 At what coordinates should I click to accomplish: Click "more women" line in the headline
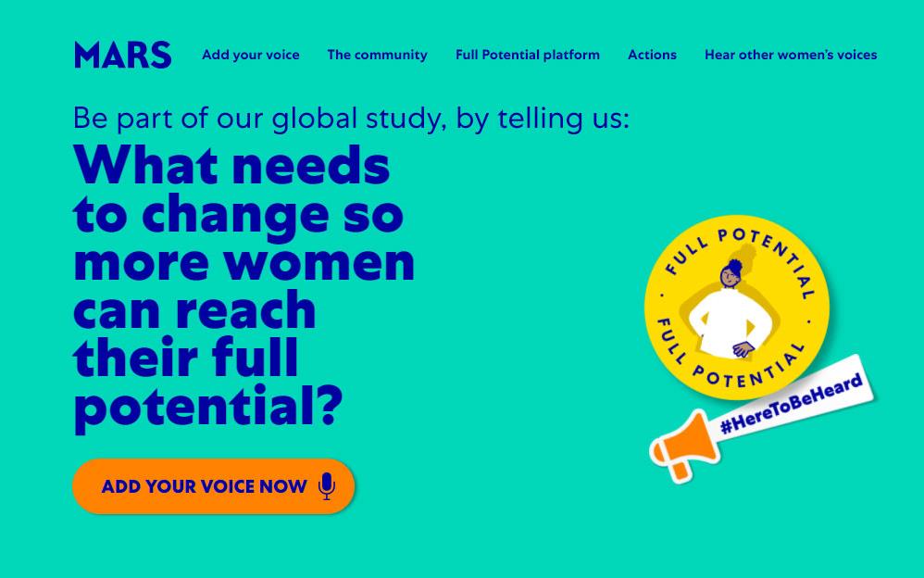(244, 262)
